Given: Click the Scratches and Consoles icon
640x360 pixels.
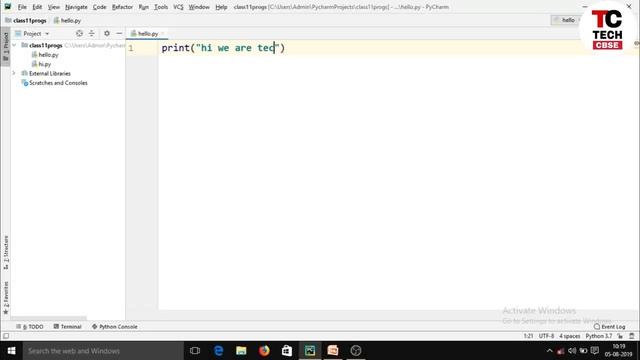Looking at the screenshot, I should click(x=24, y=83).
